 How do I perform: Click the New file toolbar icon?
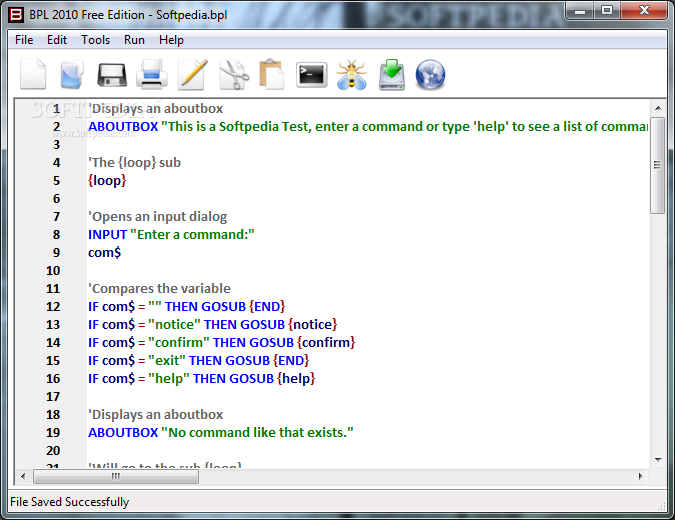point(33,74)
